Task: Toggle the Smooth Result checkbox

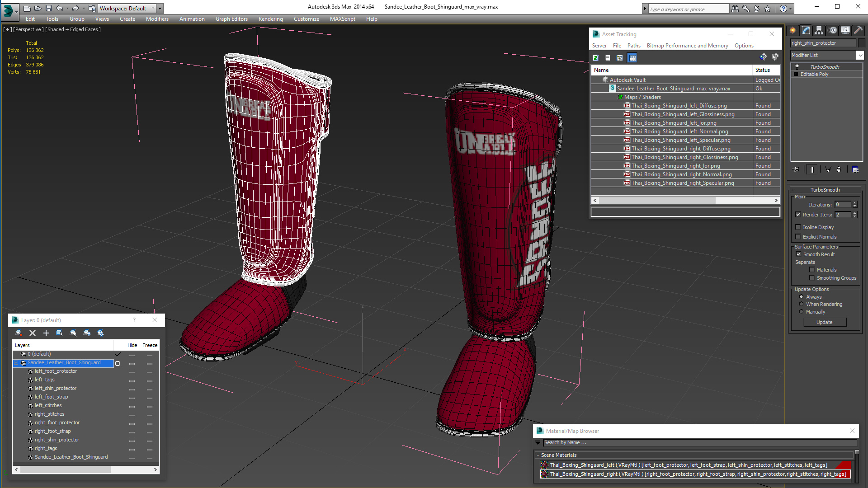Action: [x=798, y=254]
